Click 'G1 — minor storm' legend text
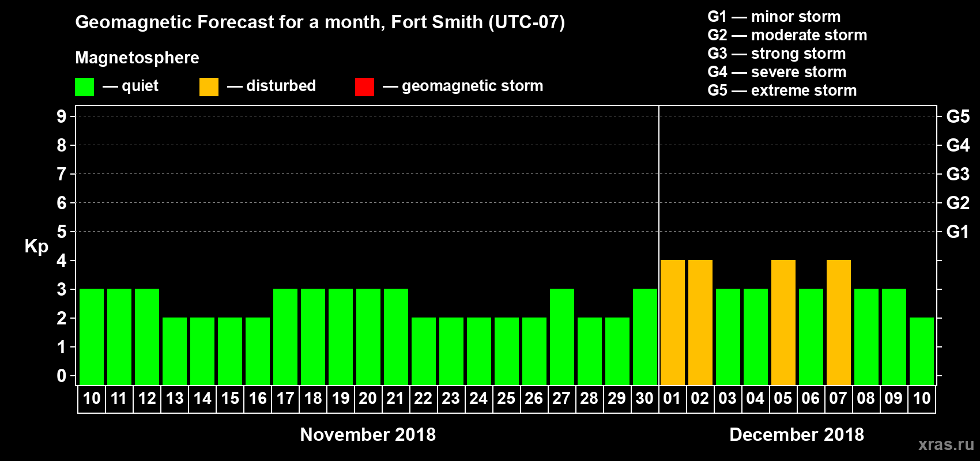Image resolution: width=980 pixels, height=461 pixels. pos(774,17)
